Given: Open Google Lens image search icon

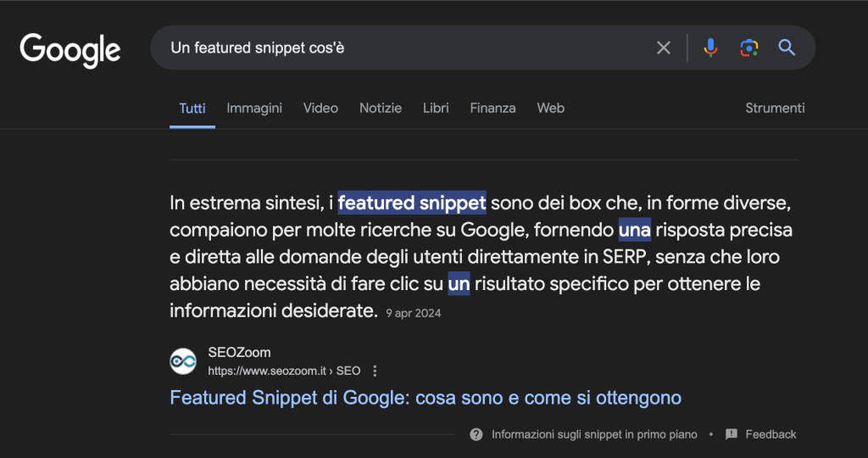Looking at the screenshot, I should pyautogui.click(x=749, y=47).
